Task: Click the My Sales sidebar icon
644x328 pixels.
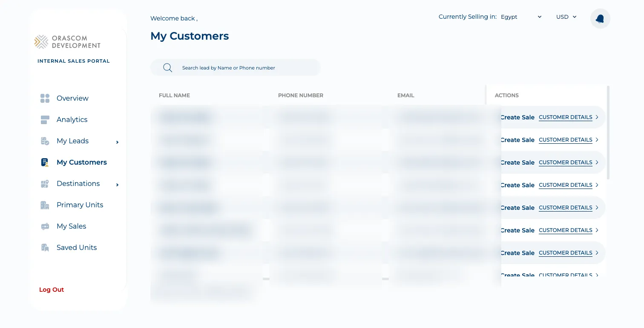Action: point(45,226)
